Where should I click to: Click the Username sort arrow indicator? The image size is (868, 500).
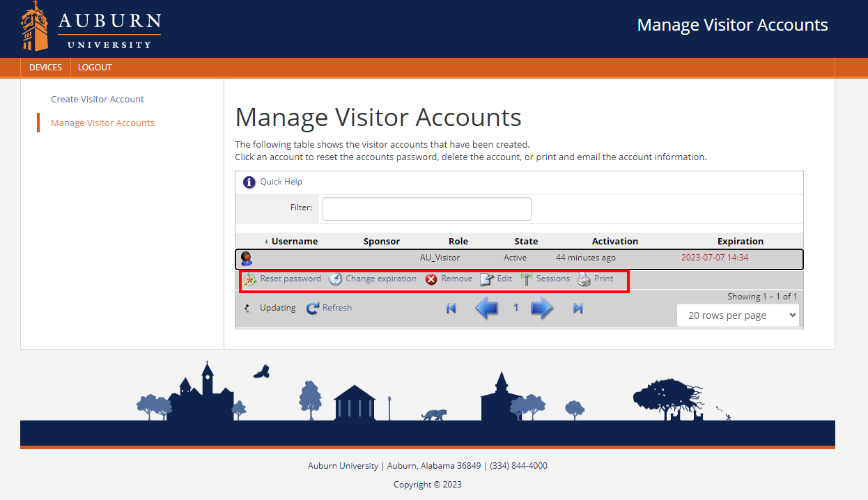click(266, 242)
